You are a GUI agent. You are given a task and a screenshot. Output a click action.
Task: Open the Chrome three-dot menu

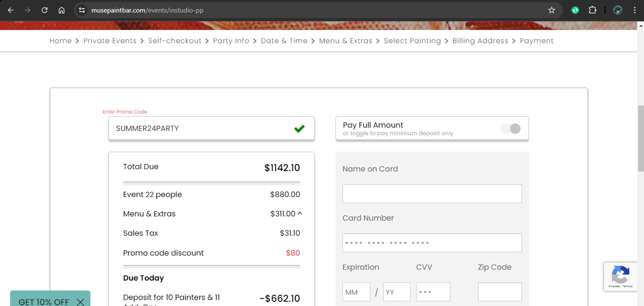[635, 10]
